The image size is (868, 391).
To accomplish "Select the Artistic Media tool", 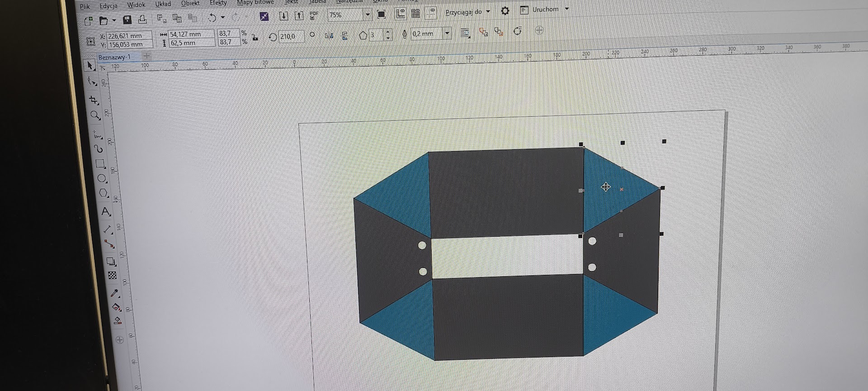I will (99, 148).
